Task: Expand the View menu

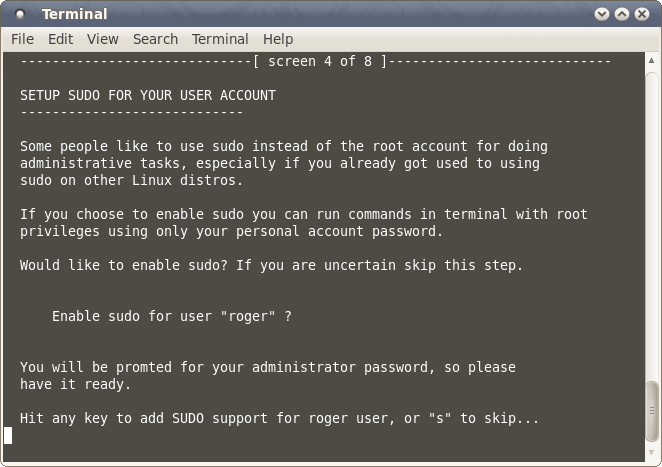Action: pos(102,39)
